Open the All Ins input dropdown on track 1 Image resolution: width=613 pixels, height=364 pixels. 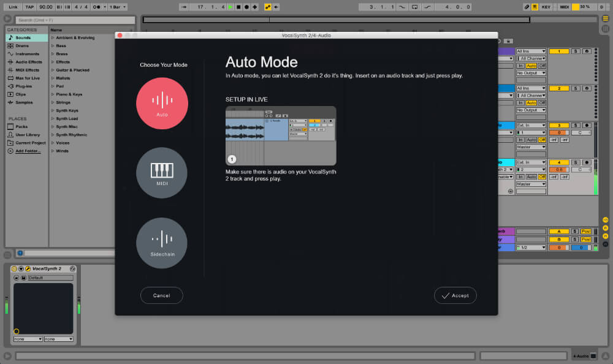(531, 51)
